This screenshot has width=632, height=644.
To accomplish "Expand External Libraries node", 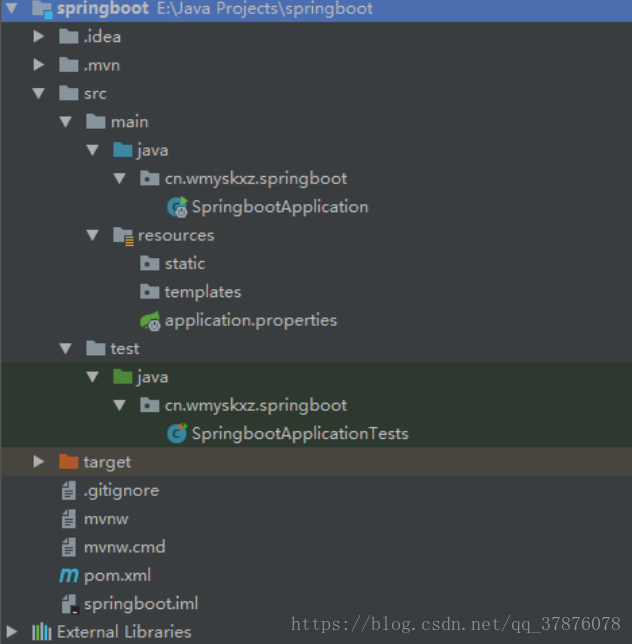I will 11,632.
